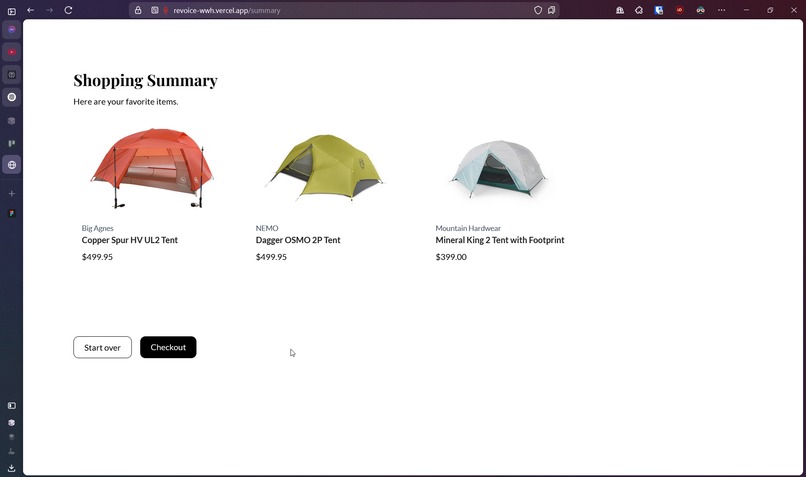Viewport: 806px width, 477px height.
Task: Click the Shopping Summary heading
Action: (145, 81)
